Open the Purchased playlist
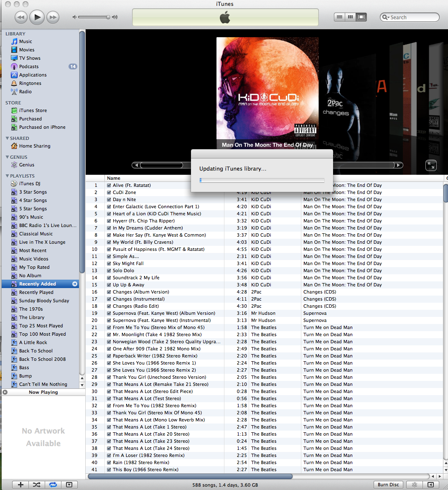Screen dimensions: 448x490 click(31, 119)
